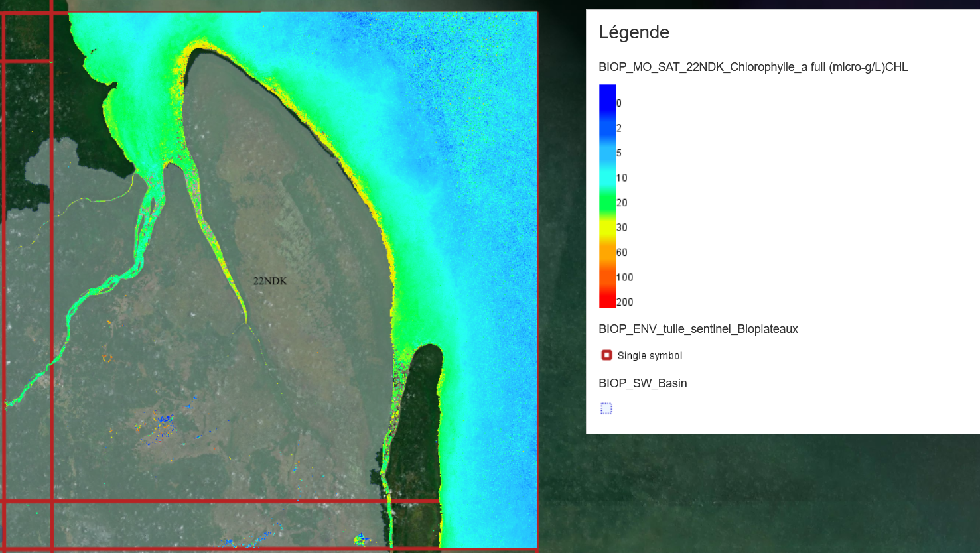Screen dimensions: 980x553
Task: Select the BIOP_ENV_tuile_sentinel_Bioplateaux layer name
Action: [x=698, y=329]
